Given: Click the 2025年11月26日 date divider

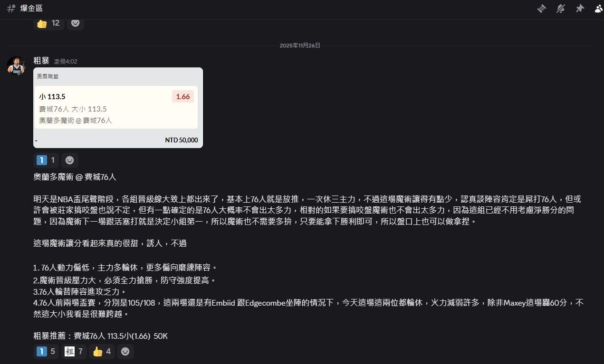Looking at the screenshot, I should point(300,46).
